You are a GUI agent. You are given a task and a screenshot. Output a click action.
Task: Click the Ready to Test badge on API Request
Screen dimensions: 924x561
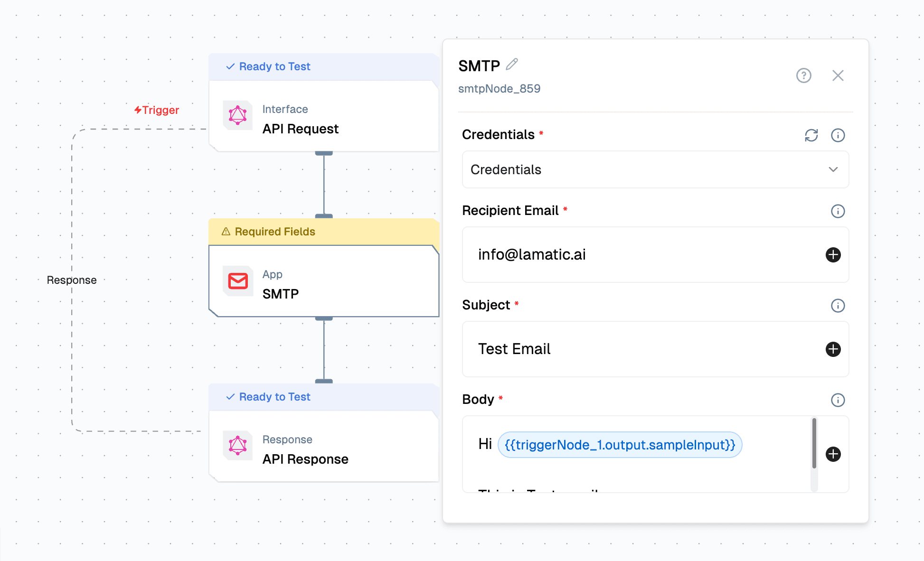pos(268,66)
